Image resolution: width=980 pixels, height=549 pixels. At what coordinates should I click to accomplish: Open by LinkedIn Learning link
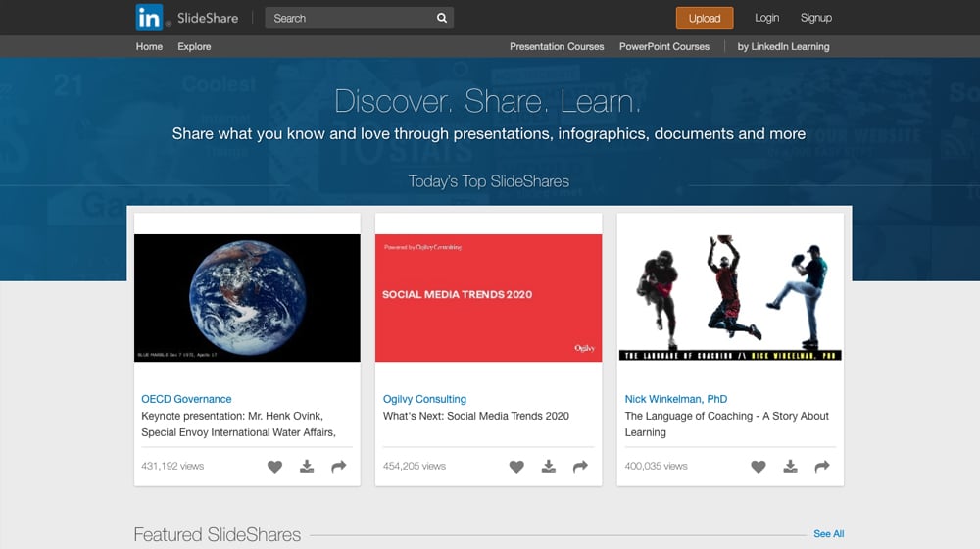(783, 46)
